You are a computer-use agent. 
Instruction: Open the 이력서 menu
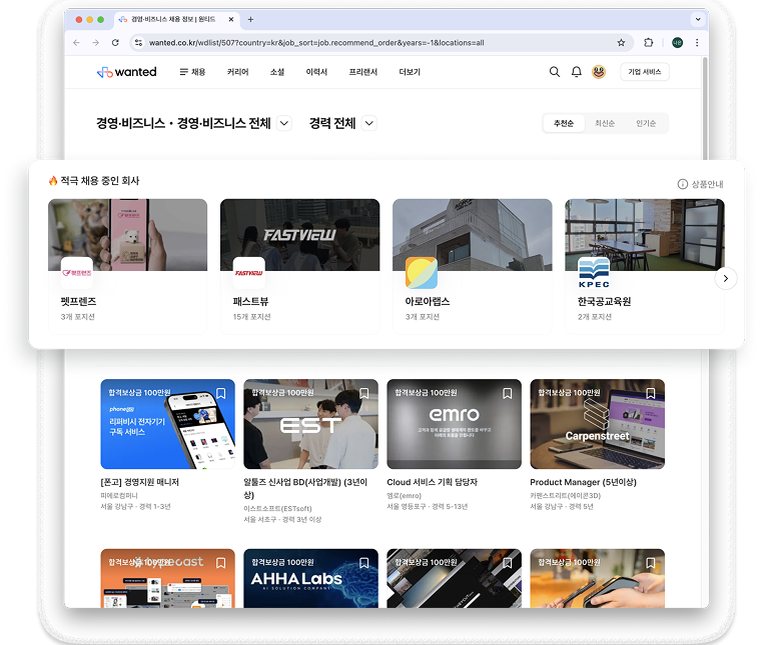pos(317,72)
